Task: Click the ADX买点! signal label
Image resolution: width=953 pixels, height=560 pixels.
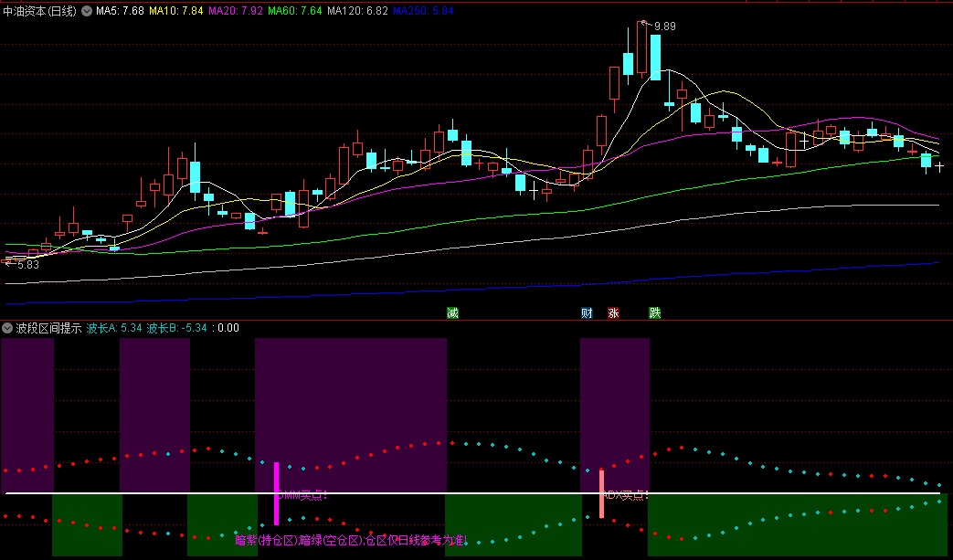Action: coord(625,495)
